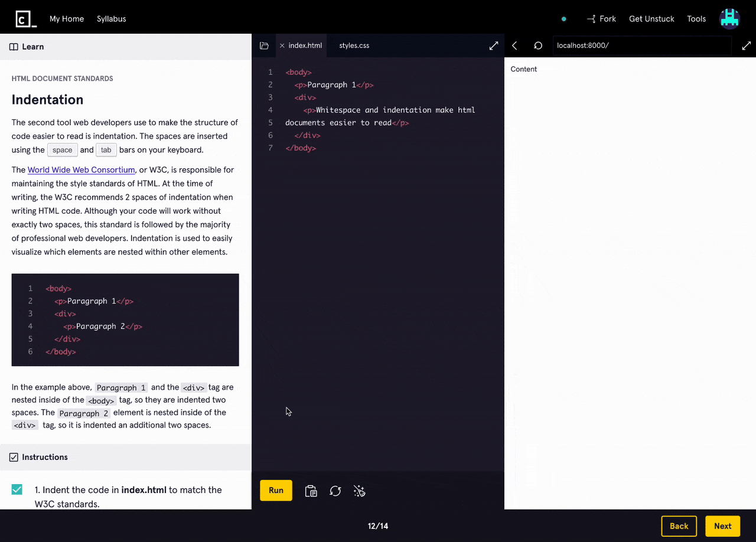Open the World Wide Web Consortium link

coord(82,170)
